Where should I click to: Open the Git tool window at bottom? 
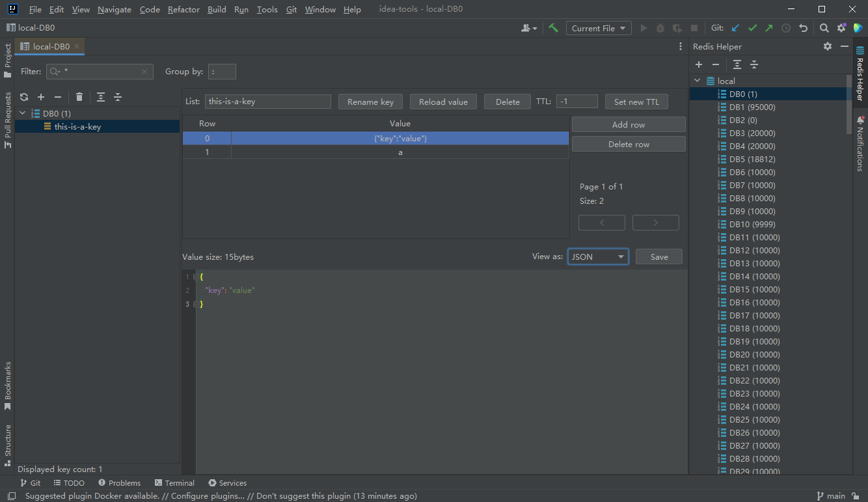coord(30,483)
